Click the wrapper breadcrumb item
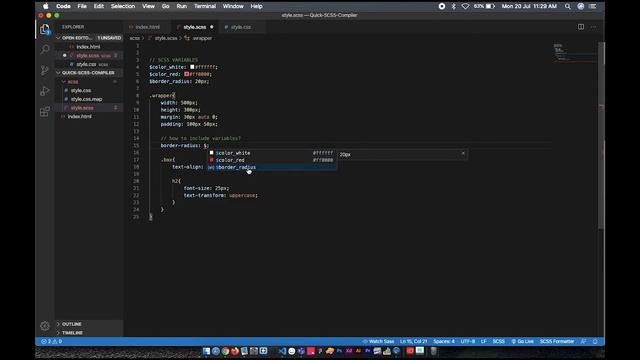Image resolution: width=640 pixels, height=360 pixels. pyautogui.click(x=202, y=38)
